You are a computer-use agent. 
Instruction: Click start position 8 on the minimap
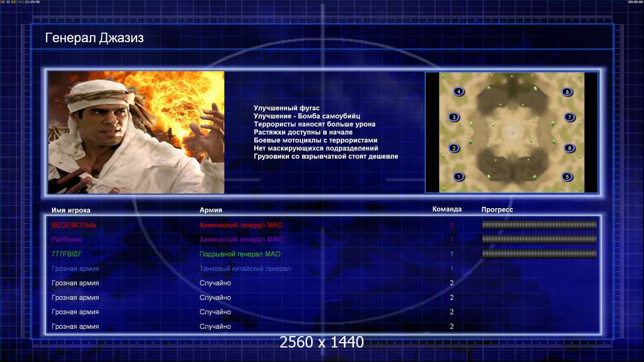point(567,92)
